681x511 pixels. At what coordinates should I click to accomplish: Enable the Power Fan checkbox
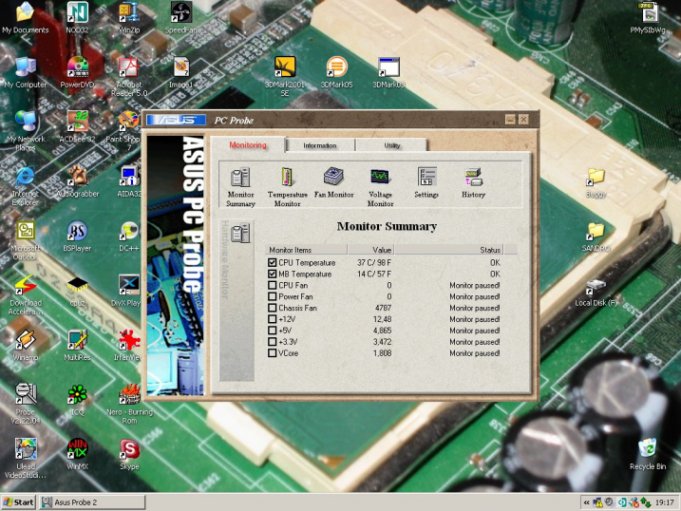pyautogui.click(x=272, y=297)
